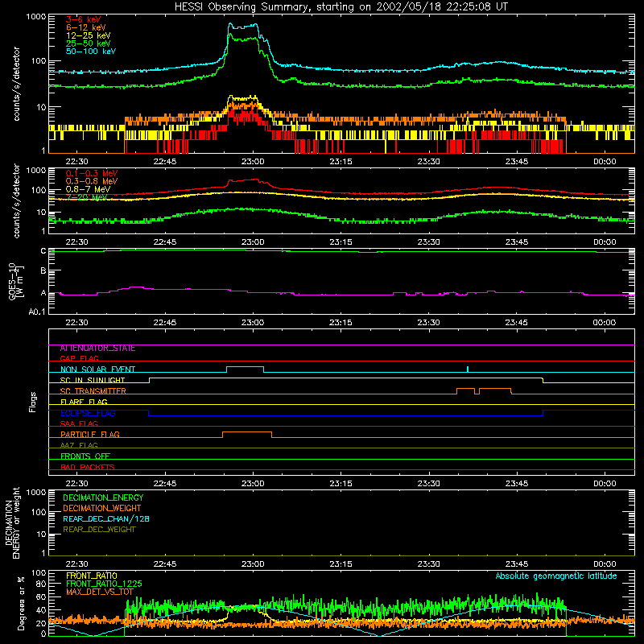Viewport: 644px width, 644px height.
Task: Click the 50-100 keV peak near 23:00
Action: (244, 27)
